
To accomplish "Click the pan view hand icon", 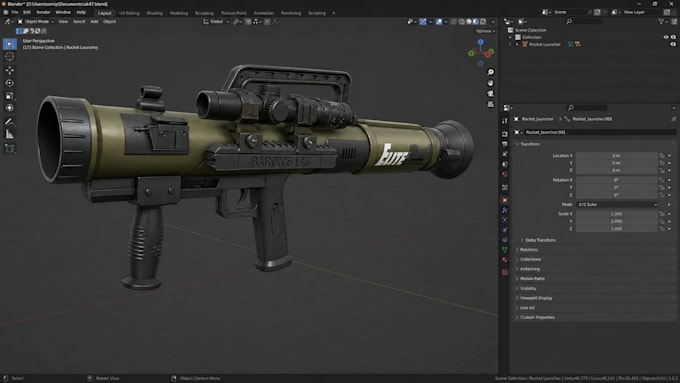I will tap(490, 83).
